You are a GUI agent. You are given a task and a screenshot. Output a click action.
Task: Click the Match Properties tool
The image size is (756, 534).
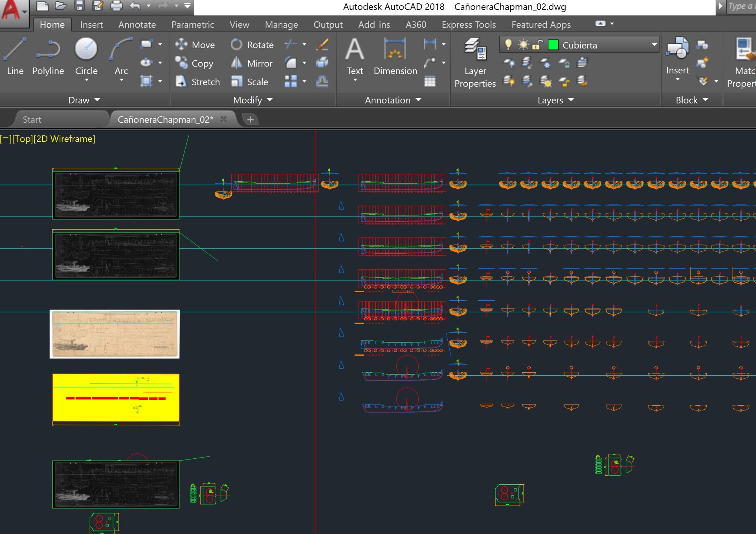coord(742,63)
